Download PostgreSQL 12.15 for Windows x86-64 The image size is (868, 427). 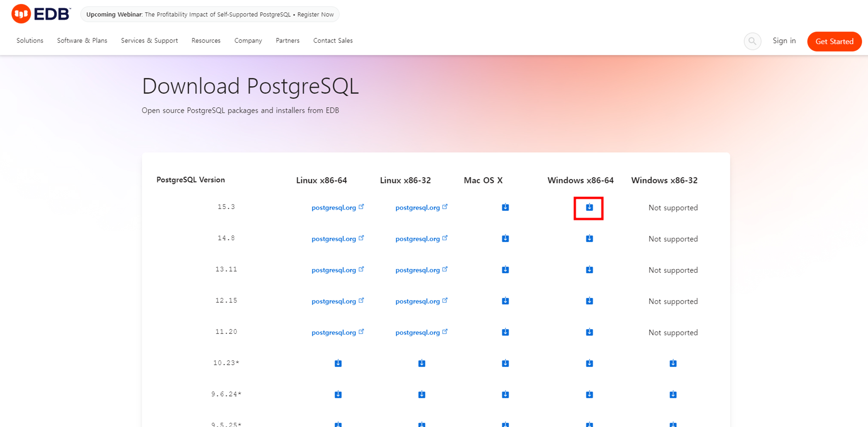coord(589,301)
